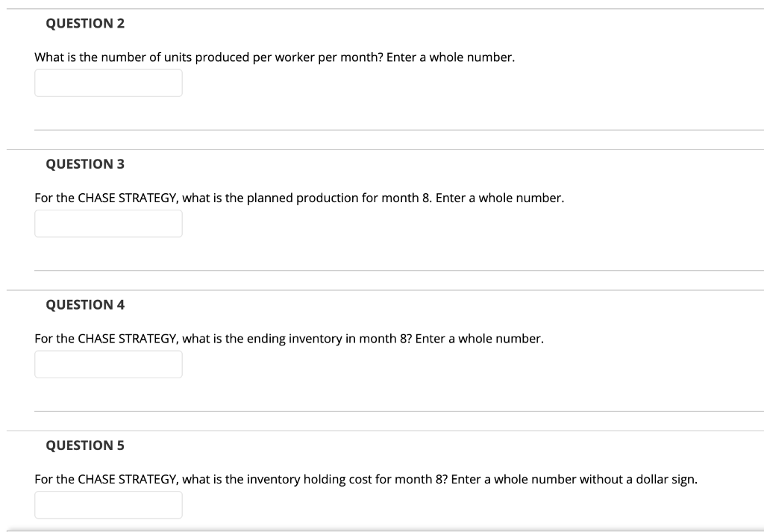764x532 pixels.
Task: Click the units produced per worker question text
Action: click(x=275, y=57)
